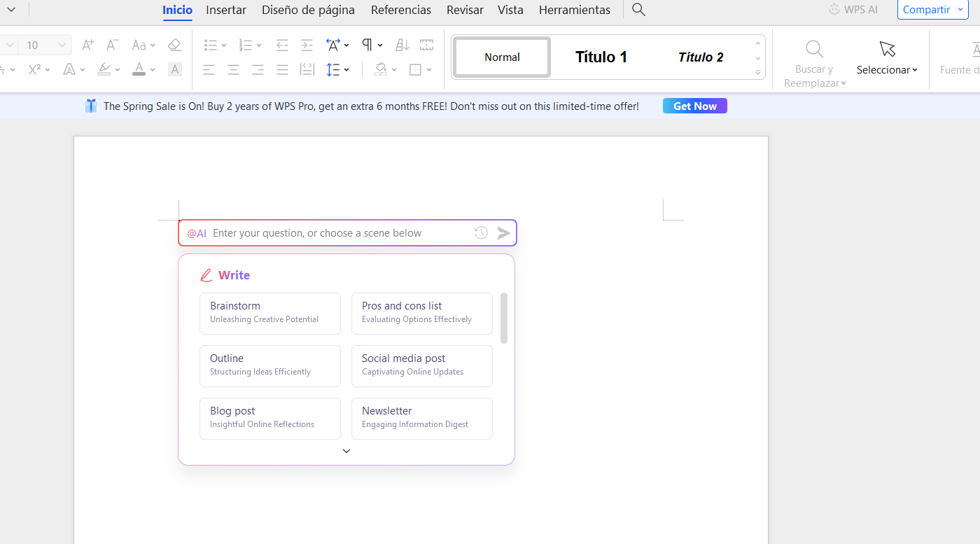Click the Buscar y Reemplazar icon
Viewport: 980px width, 544px height.
814,50
